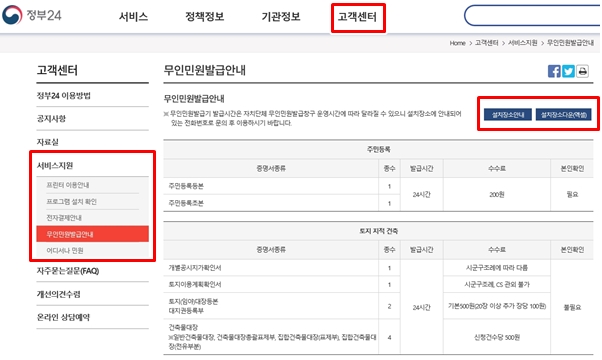Screen dimensions: 602x360
Task: Click the 200원 fee cell
Action: (496, 195)
